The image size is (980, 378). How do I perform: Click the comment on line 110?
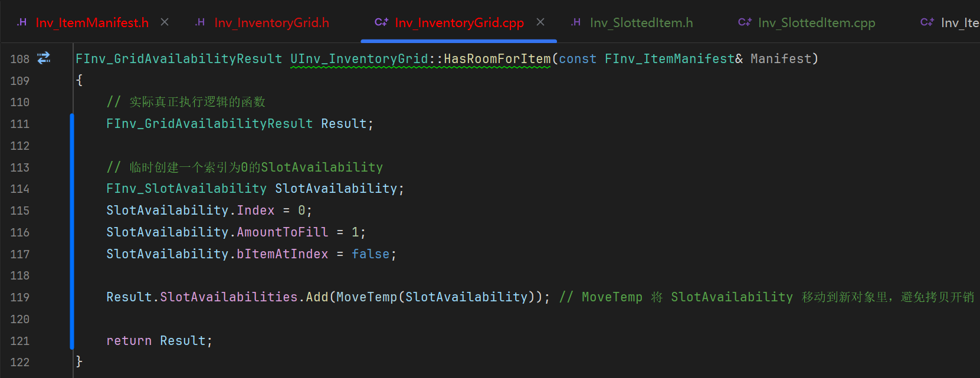tap(186, 102)
